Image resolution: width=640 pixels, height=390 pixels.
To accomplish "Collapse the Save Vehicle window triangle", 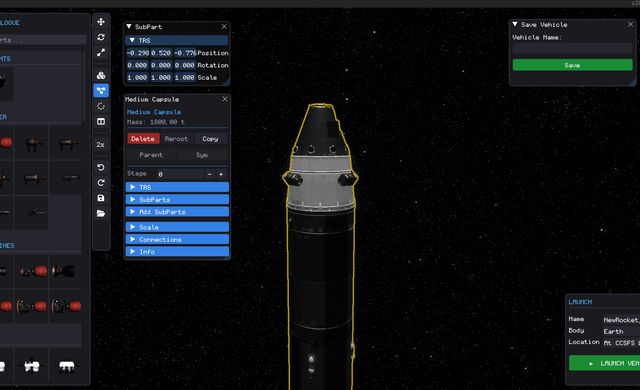I will pyautogui.click(x=515, y=24).
